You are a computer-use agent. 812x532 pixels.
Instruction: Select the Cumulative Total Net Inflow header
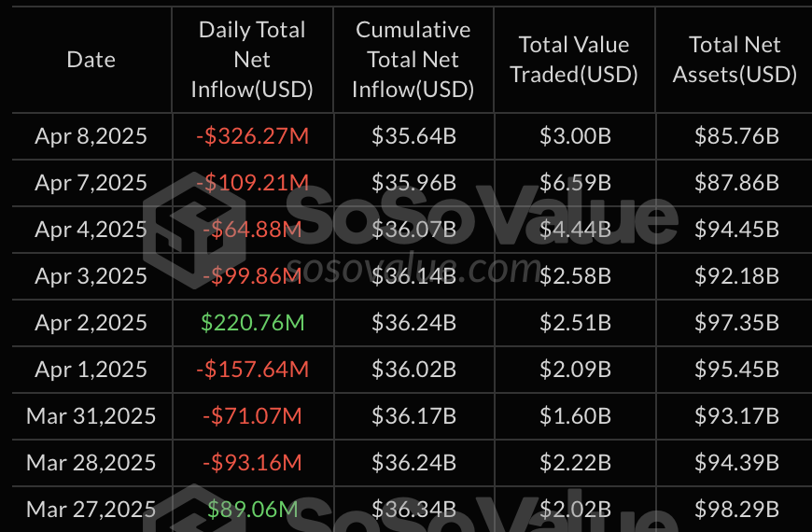(413, 60)
